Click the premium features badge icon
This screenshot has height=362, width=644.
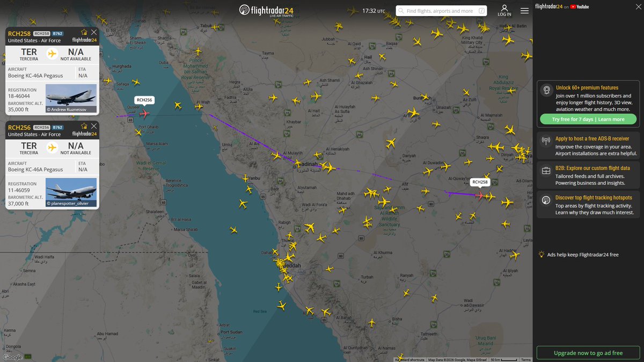[546, 90]
